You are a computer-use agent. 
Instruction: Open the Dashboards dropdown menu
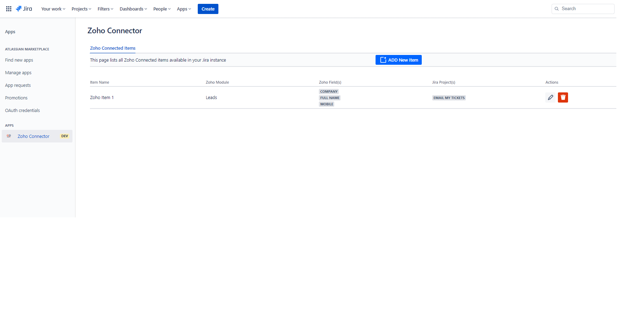[133, 9]
